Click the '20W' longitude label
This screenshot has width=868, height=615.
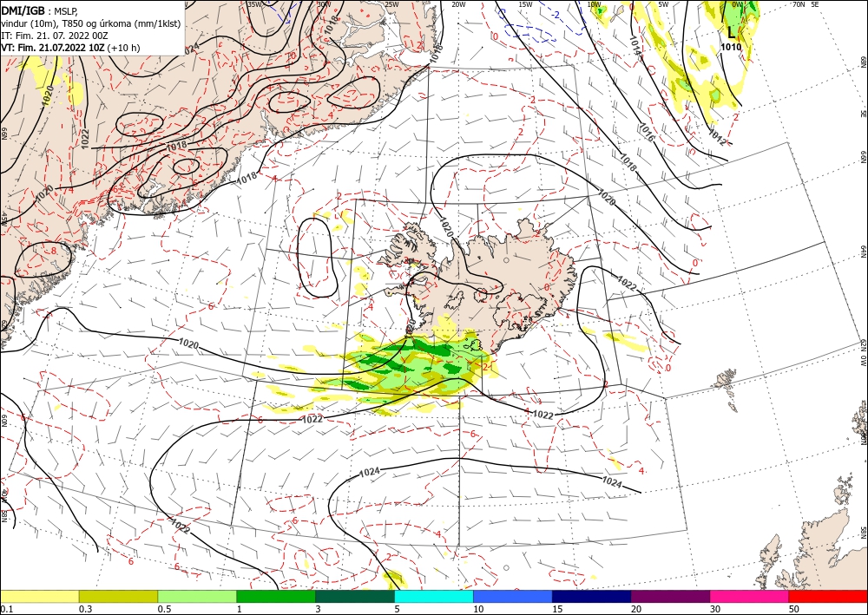pyautogui.click(x=458, y=4)
